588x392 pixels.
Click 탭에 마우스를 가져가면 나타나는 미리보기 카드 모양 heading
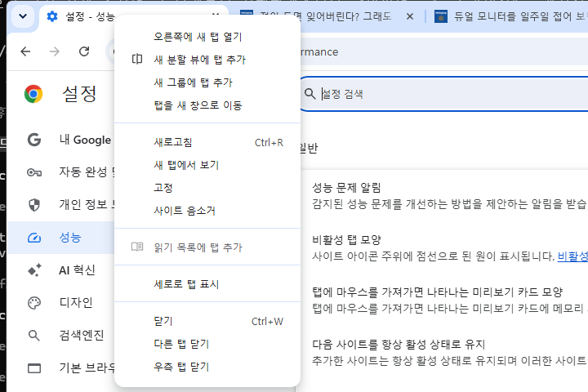[x=438, y=292]
